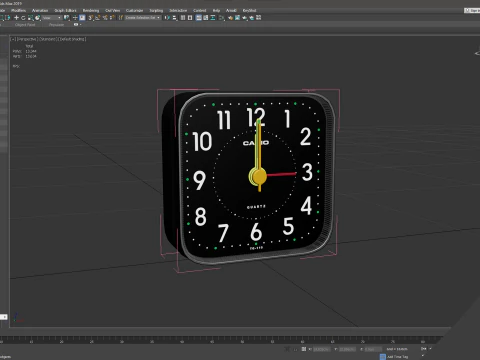
Task: Toggle the Selection Lock icon
Action: [296, 349]
